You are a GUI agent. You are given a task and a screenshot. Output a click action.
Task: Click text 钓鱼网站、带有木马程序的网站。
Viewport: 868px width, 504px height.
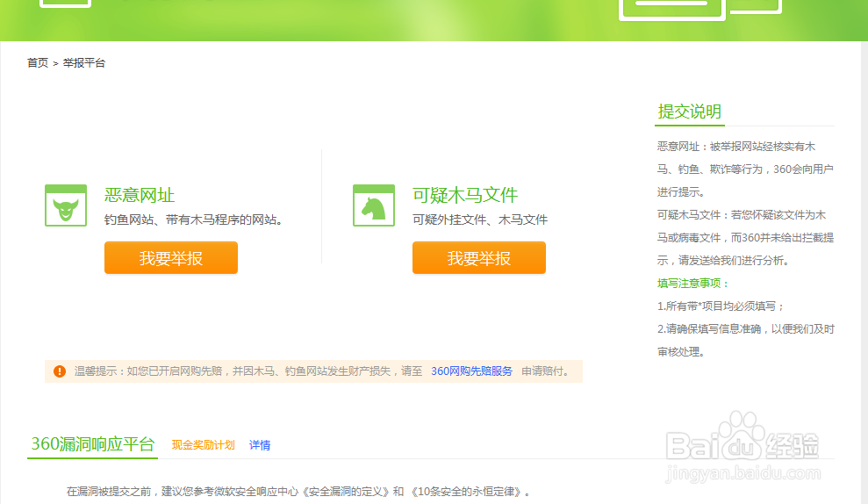click(x=196, y=220)
